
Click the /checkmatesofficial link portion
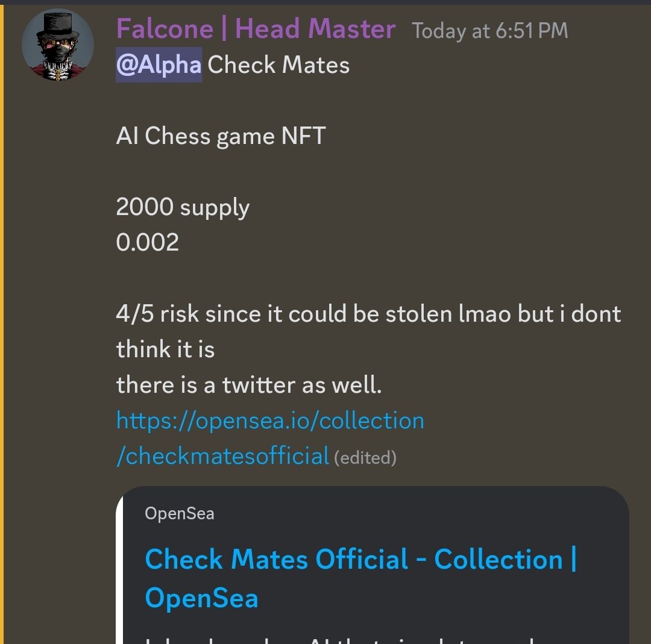[x=223, y=456]
